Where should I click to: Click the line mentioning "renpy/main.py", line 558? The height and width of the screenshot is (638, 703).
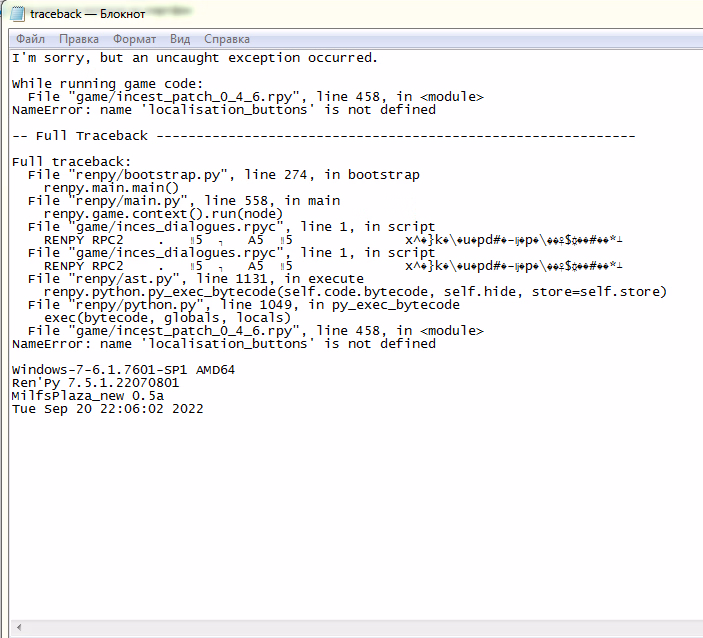(x=184, y=201)
